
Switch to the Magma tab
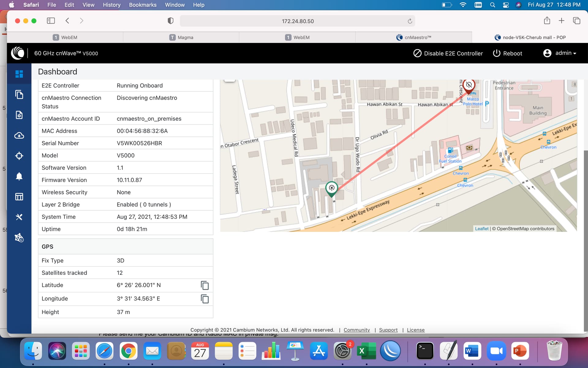(181, 37)
